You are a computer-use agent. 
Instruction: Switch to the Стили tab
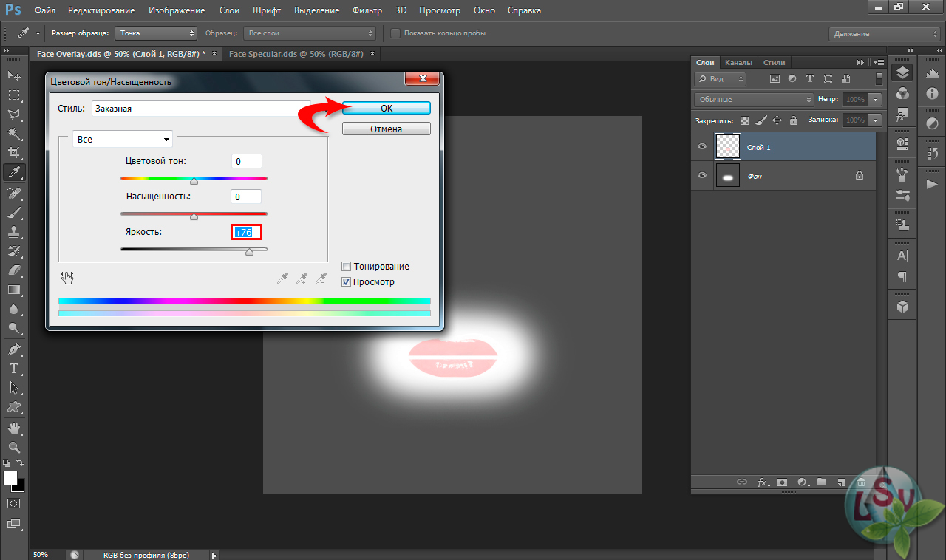pos(774,63)
